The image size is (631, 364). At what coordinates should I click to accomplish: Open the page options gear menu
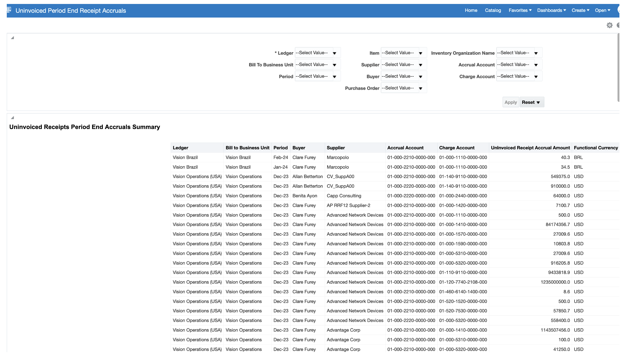pos(610,25)
